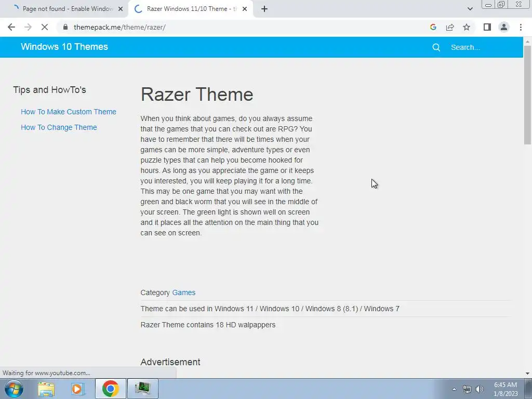Open the volume speaker tray icon
The width and height of the screenshot is (532, 399).
[480, 389]
